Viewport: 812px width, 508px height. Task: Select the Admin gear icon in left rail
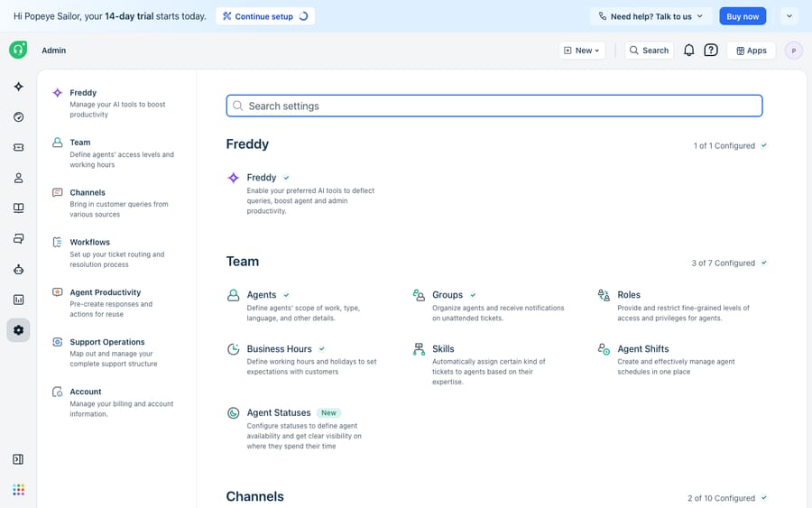point(19,330)
